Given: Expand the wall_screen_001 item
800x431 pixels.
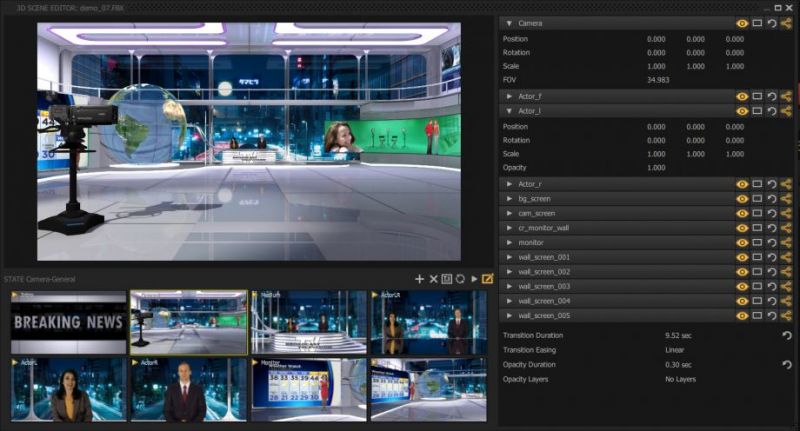Looking at the screenshot, I should tap(509, 257).
